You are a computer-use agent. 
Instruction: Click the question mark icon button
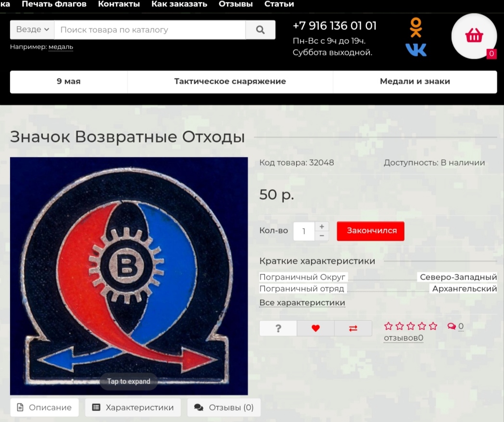point(278,328)
